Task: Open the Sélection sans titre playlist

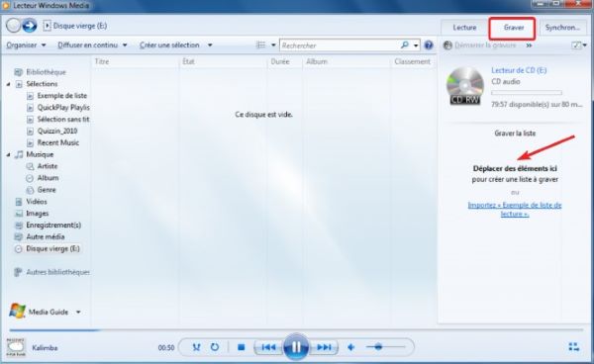Action: [63, 119]
